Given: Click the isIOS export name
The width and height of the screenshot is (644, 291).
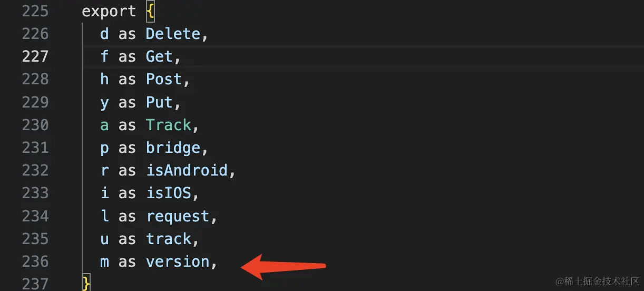Looking at the screenshot, I should pos(169,193).
